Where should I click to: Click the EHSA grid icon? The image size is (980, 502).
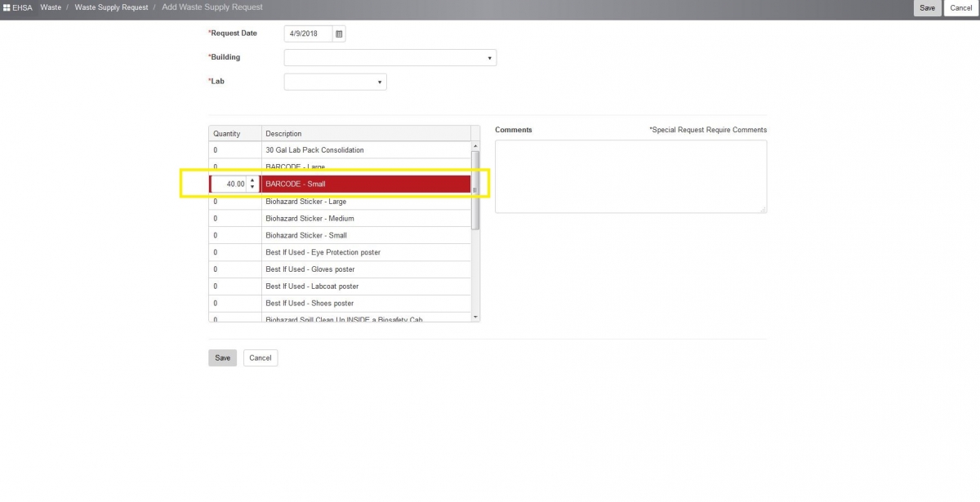click(7, 7)
